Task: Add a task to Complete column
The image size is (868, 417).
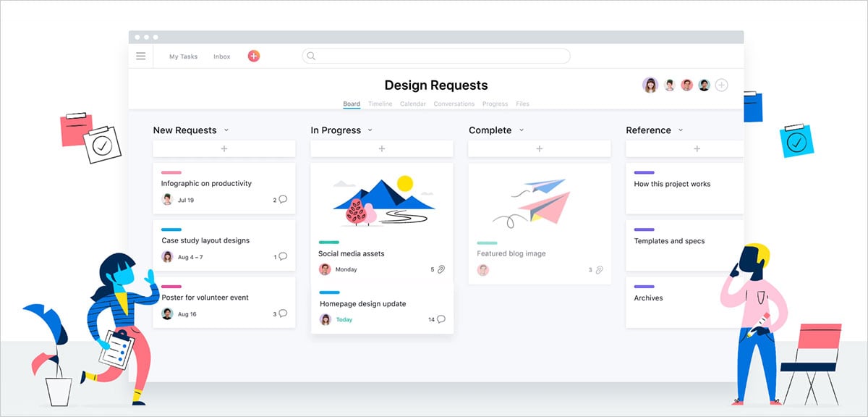Action: 540,148
